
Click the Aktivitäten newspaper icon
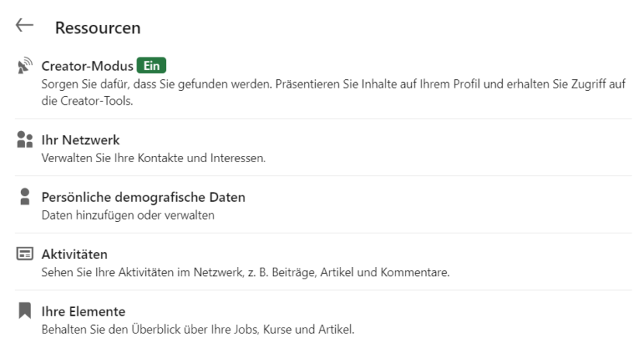coord(23,254)
